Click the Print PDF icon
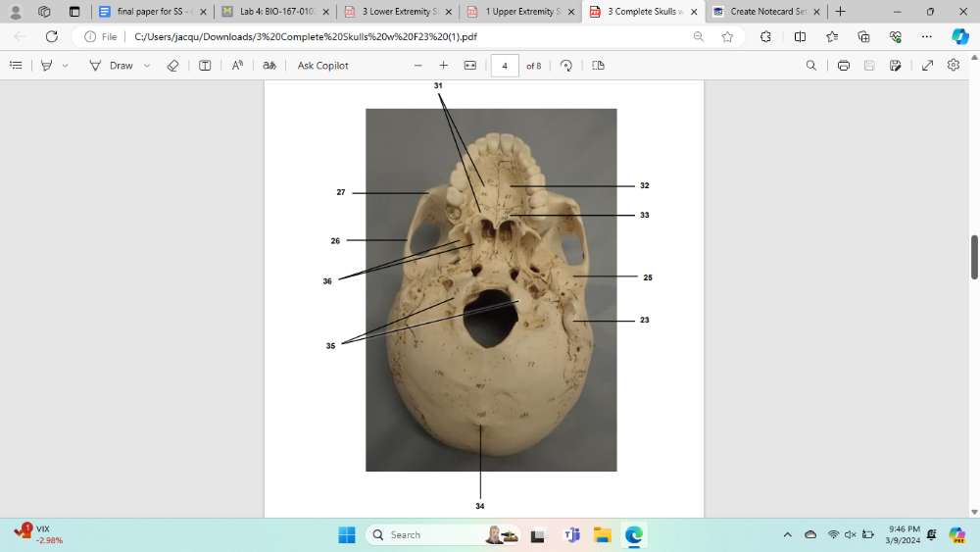This screenshot has height=552, width=980. click(x=843, y=66)
